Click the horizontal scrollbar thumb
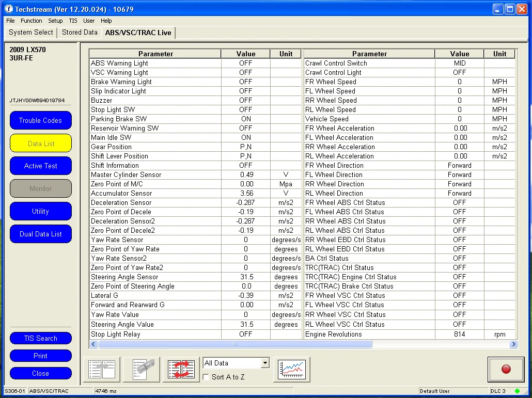The width and height of the screenshot is (532, 398). (x=235, y=344)
